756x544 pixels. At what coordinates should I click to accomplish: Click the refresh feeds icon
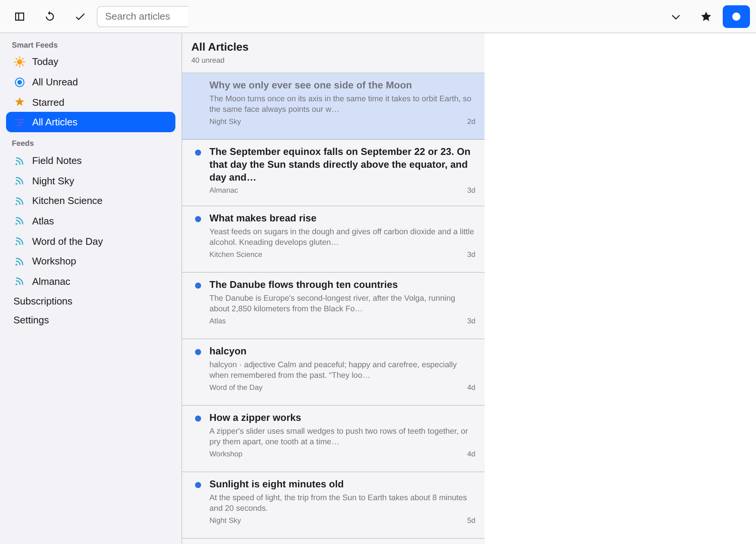pyautogui.click(x=50, y=17)
